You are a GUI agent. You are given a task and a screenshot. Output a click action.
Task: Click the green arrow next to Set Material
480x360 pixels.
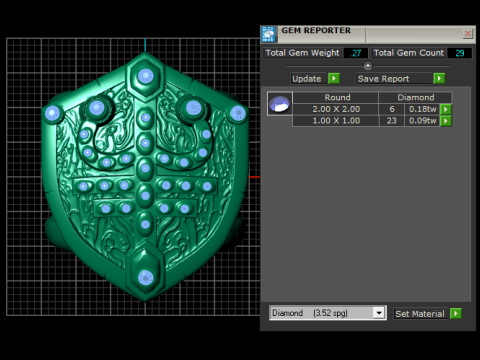[x=455, y=314]
